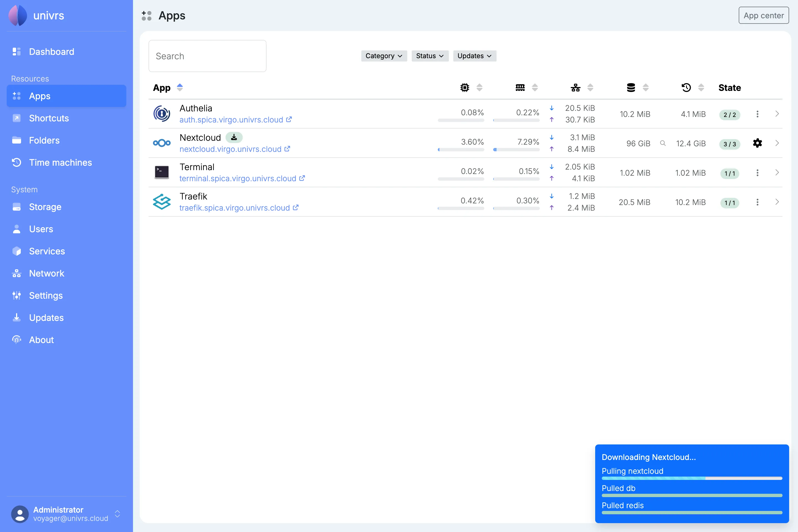The height and width of the screenshot is (532, 798).
Task: Click Nextcloud backup size 12.4 GiB
Action: point(691,144)
